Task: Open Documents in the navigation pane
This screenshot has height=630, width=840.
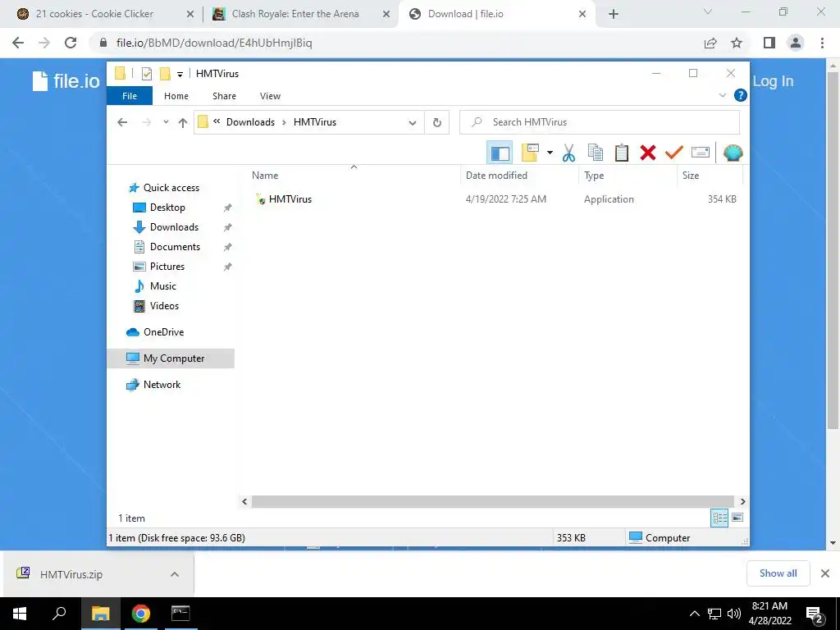Action: pyautogui.click(x=175, y=247)
